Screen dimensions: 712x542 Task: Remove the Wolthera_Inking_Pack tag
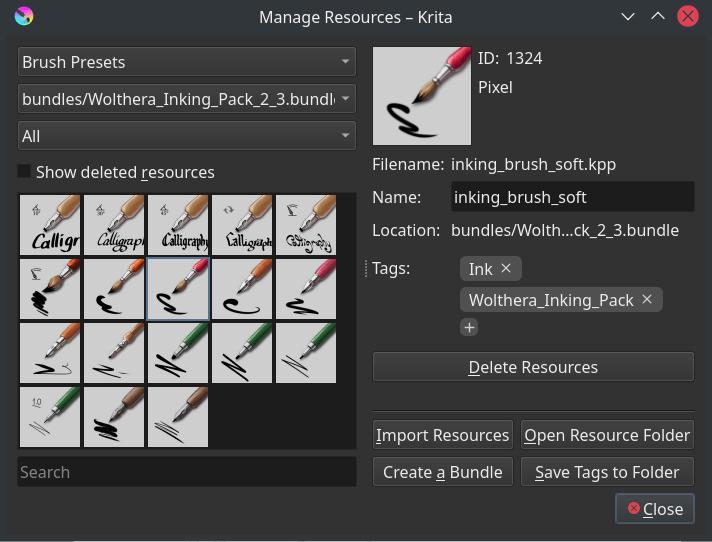click(x=647, y=300)
